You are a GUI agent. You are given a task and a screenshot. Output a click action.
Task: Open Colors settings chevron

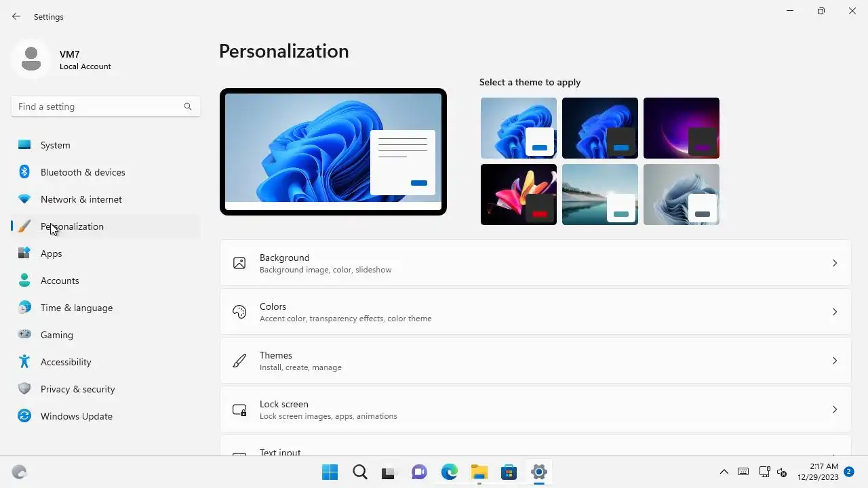point(835,312)
